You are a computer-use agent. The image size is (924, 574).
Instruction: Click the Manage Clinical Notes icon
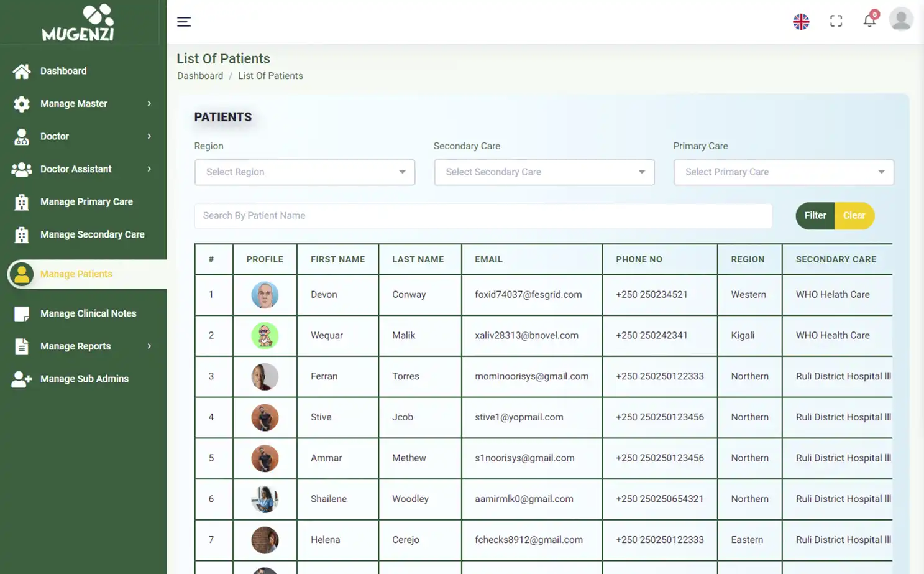coord(22,314)
